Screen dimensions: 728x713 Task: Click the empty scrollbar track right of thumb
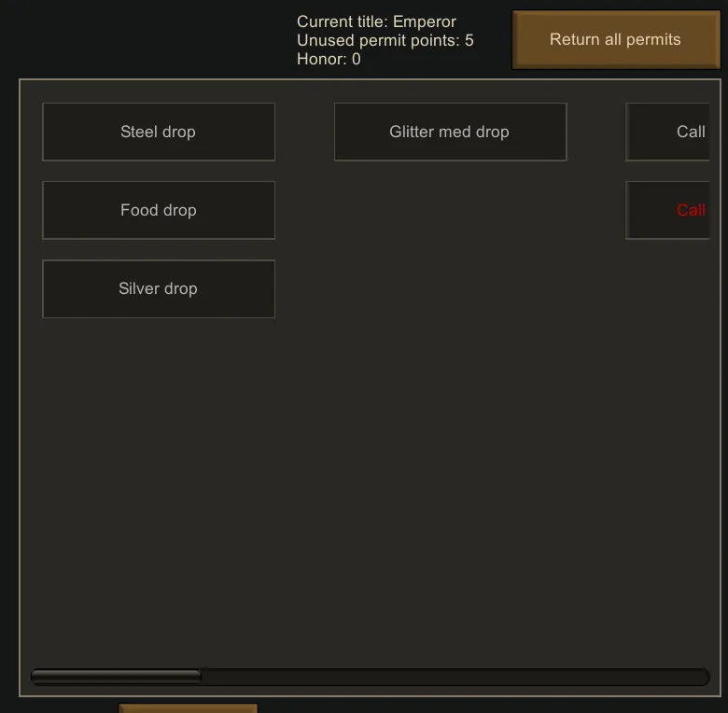pyautogui.click(x=455, y=677)
